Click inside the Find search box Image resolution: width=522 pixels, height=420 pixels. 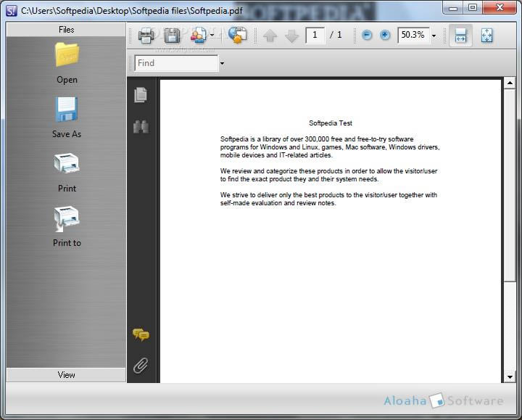click(176, 63)
